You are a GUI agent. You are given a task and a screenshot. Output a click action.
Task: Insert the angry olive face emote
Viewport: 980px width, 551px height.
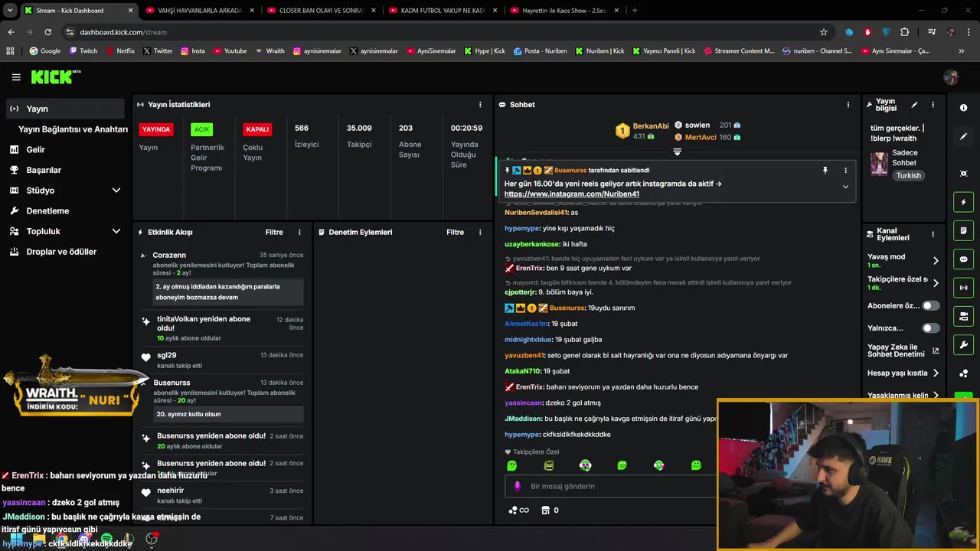tap(548, 465)
